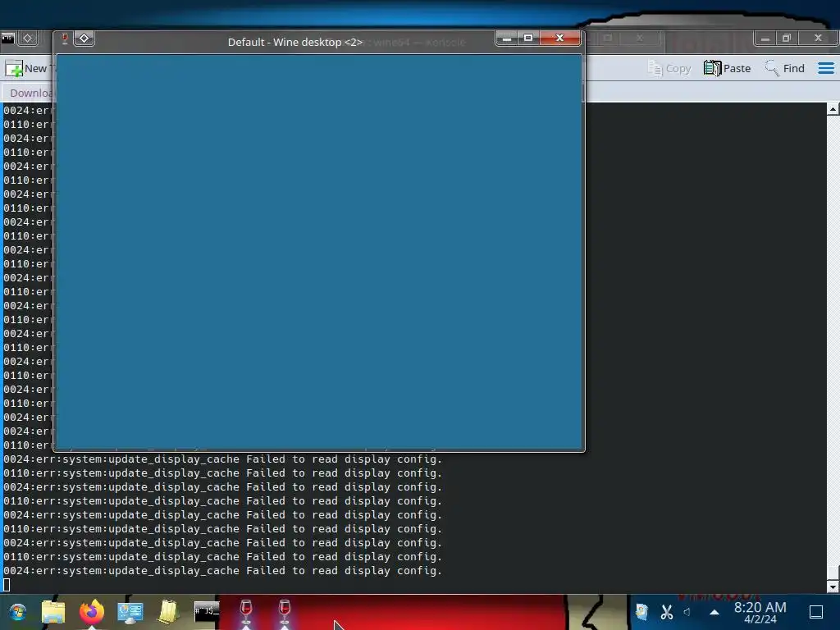The height and width of the screenshot is (630, 840).
Task: Click the New Tab button in Konsole
Action: 27,69
